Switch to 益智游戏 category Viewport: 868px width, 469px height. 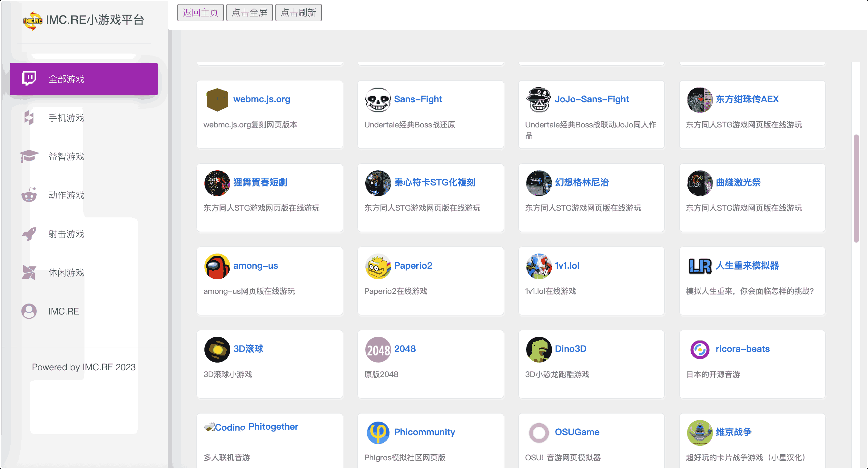[66, 156]
